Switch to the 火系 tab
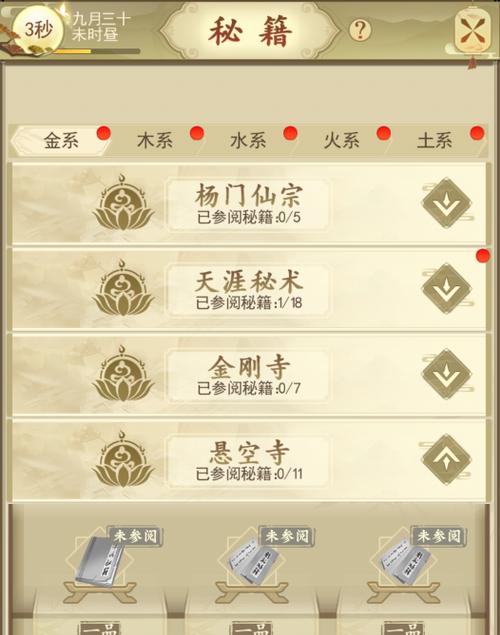Image resolution: width=500 pixels, height=635 pixels. click(342, 141)
